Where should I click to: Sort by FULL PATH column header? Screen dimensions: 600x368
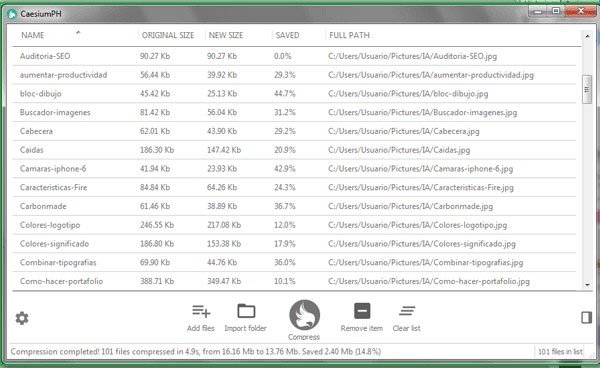[x=349, y=35]
